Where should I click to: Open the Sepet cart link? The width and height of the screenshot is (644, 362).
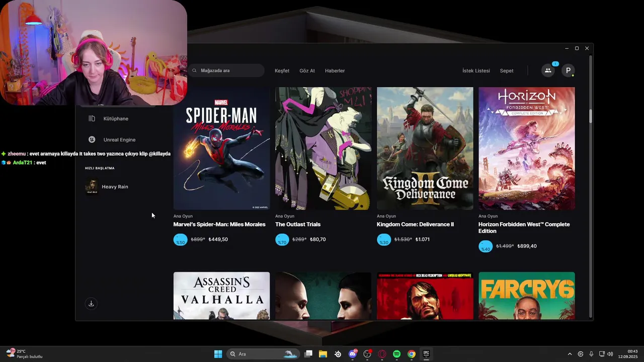click(x=507, y=71)
